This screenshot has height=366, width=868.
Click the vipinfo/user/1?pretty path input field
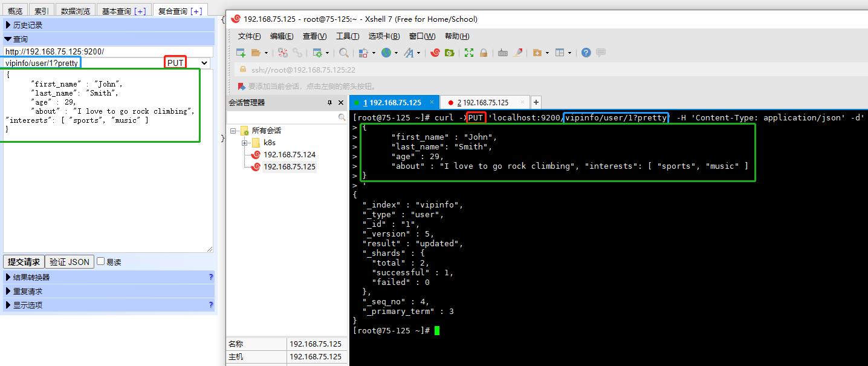40,62
